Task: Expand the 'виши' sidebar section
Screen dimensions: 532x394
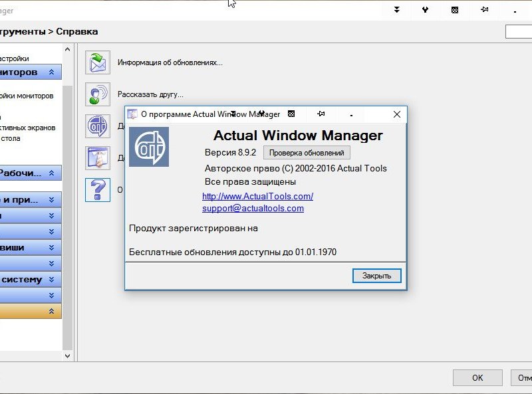Action: (52, 248)
